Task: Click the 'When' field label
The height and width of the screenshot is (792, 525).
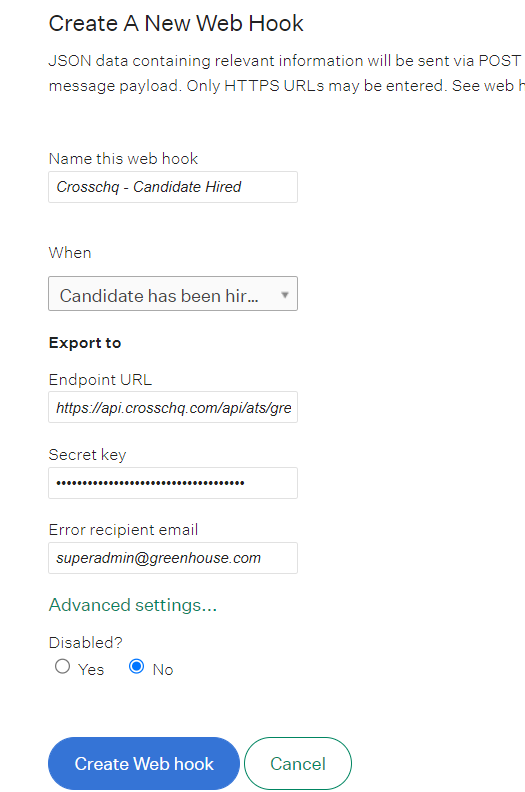Action: (70, 253)
